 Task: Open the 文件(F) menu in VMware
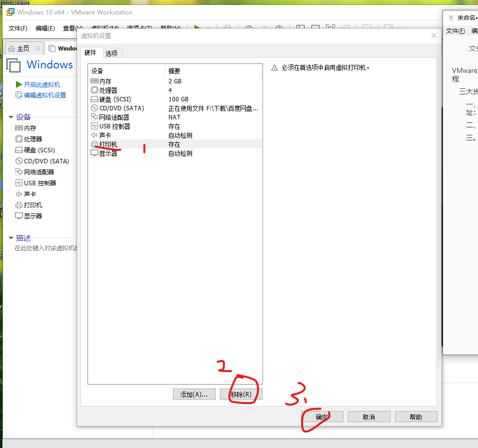tap(17, 28)
